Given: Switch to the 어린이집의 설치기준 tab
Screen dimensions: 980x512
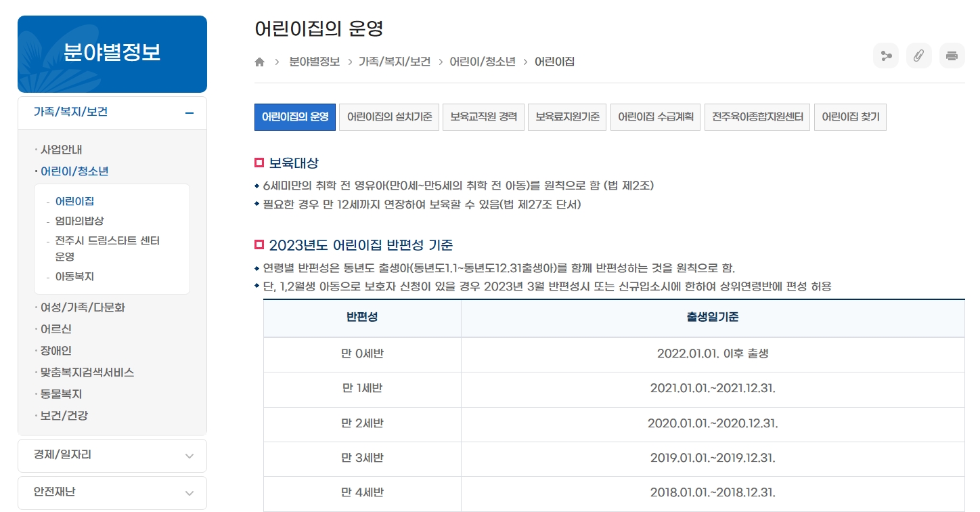Looking at the screenshot, I should point(388,116).
